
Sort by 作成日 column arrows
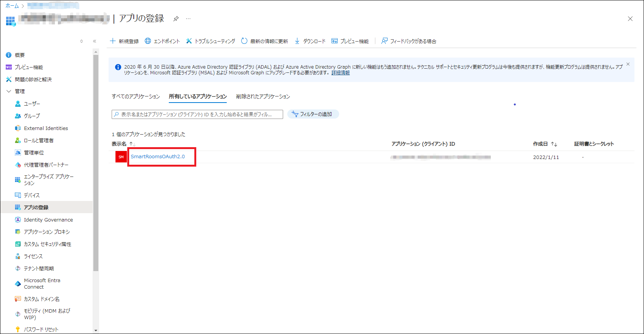click(x=554, y=144)
